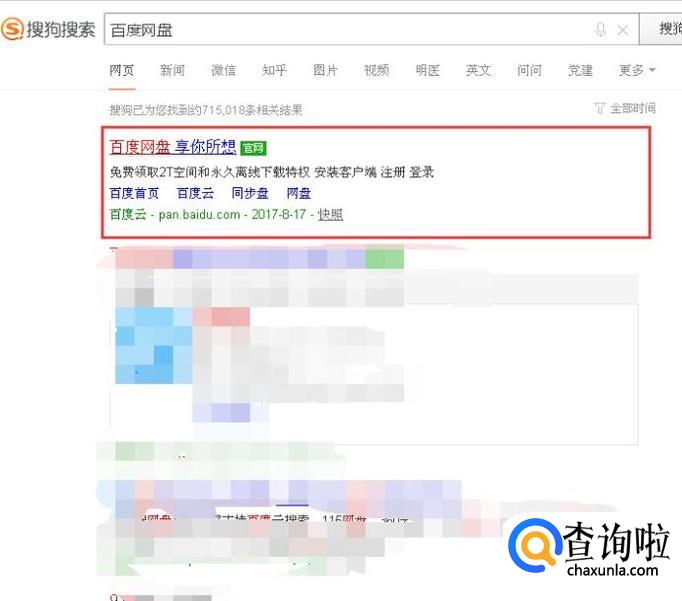Viewport: 682px width, 601px height.
Task: Open the 问问 tab
Action: [x=529, y=70]
